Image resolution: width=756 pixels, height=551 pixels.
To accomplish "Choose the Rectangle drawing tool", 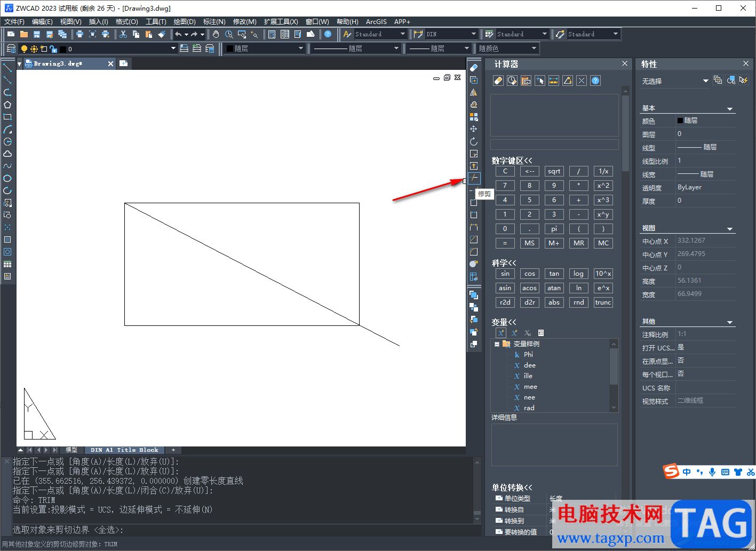I will click(x=7, y=117).
